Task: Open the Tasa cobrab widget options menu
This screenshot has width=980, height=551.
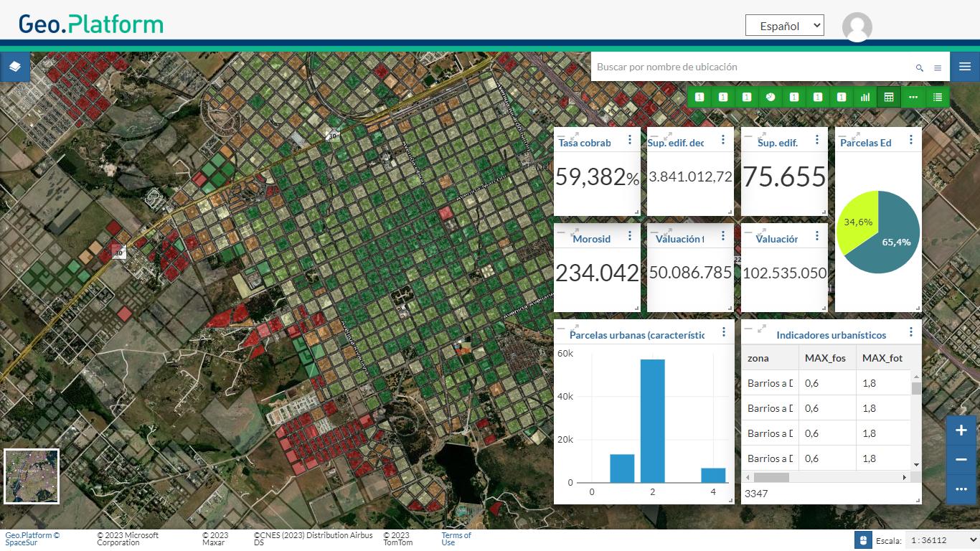Action: pos(630,140)
